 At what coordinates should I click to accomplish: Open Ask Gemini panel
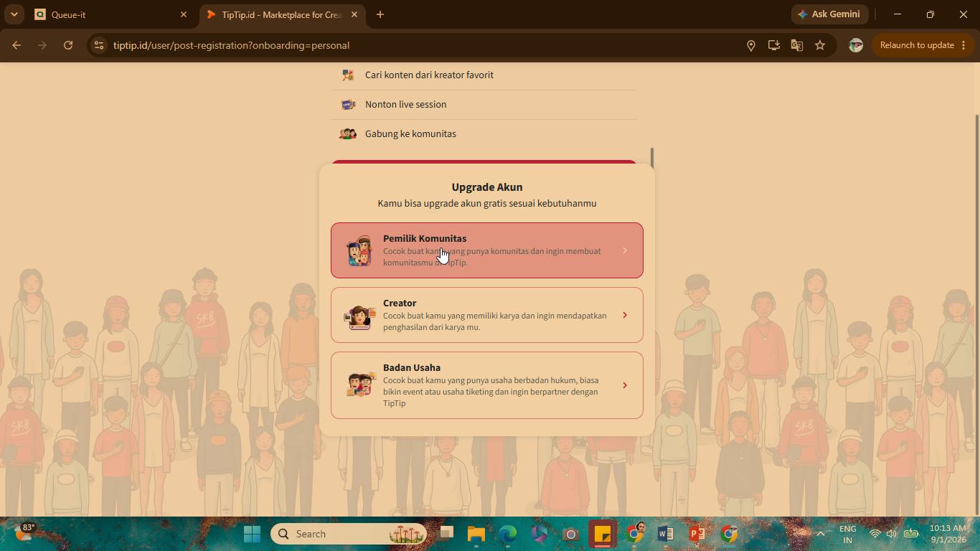coord(829,14)
